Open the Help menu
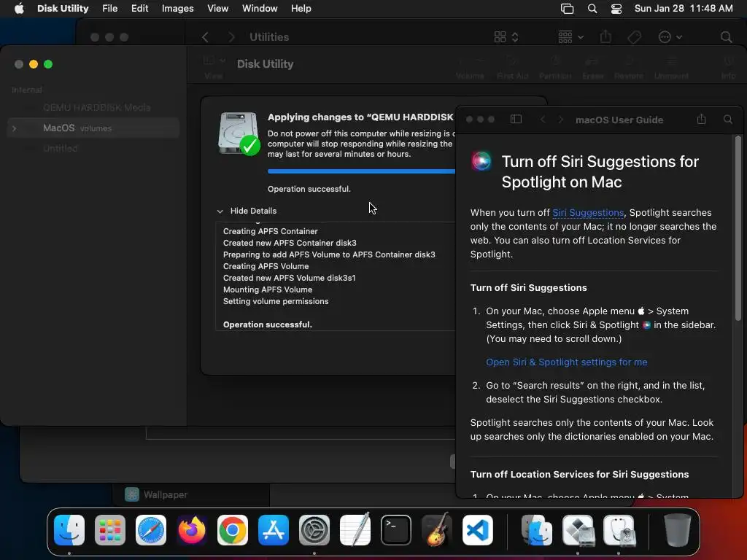Screen dimensions: 747x560 pyautogui.click(x=301, y=9)
